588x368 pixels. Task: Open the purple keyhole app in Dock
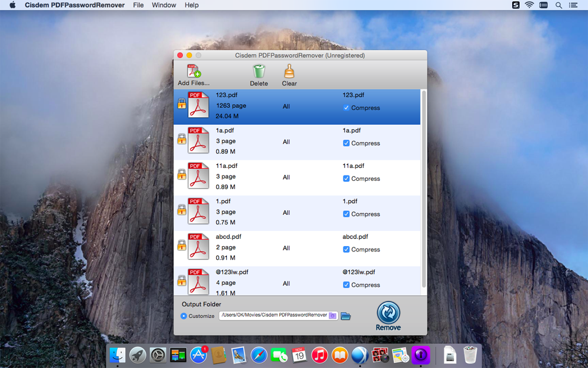[x=420, y=355]
